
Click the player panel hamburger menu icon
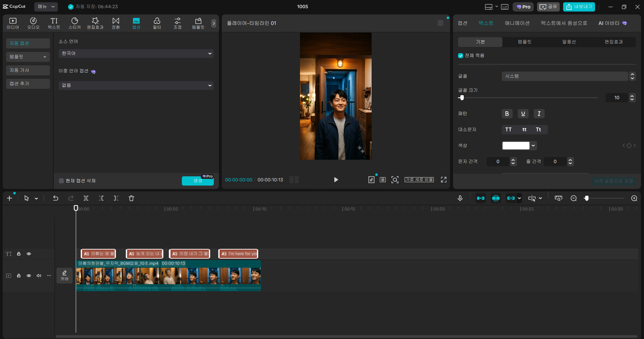point(440,23)
